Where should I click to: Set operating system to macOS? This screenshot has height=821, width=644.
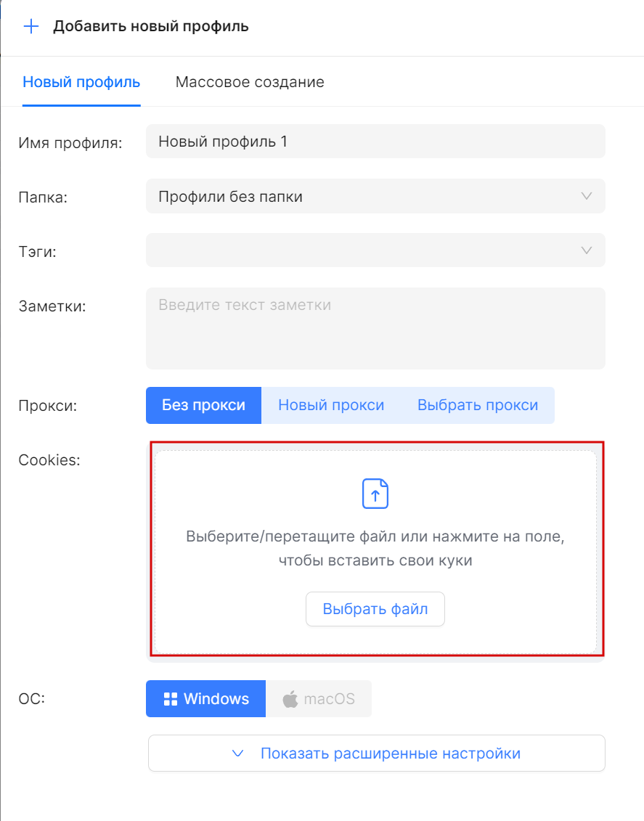[319, 699]
